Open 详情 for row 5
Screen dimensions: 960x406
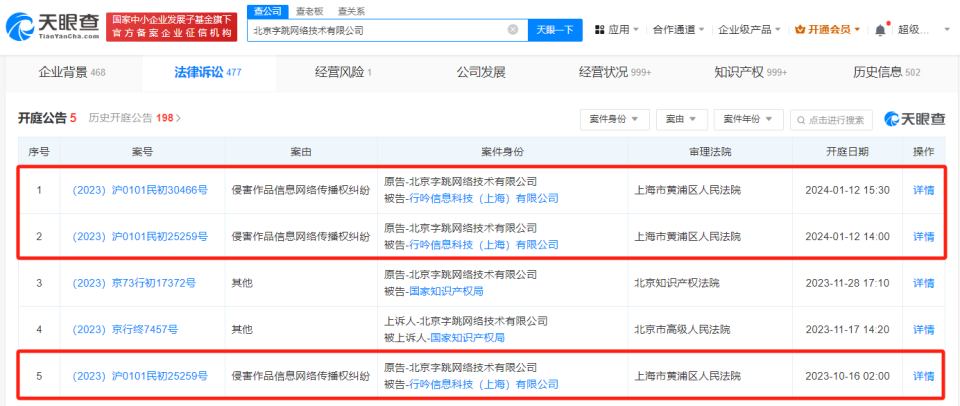924,376
